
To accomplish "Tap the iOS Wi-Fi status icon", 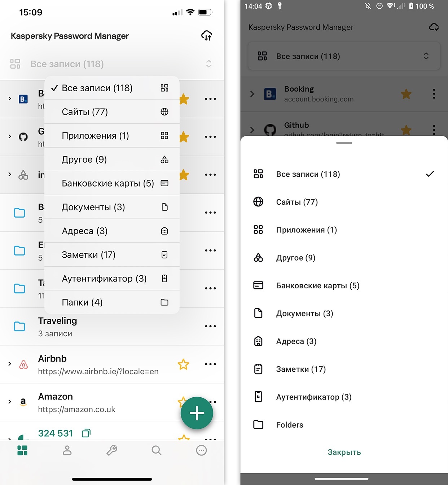I will pyautogui.click(x=190, y=12).
